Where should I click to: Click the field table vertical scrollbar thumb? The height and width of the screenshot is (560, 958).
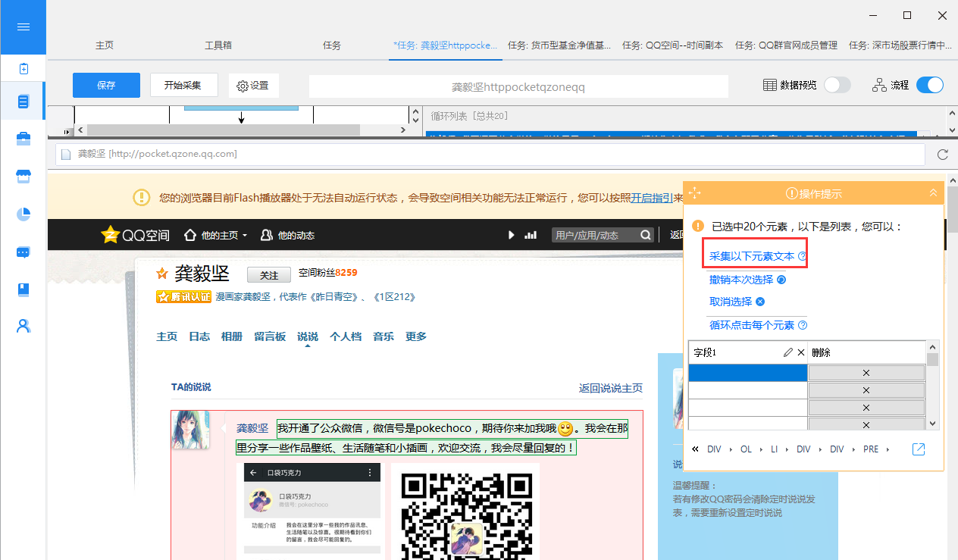pos(933,360)
